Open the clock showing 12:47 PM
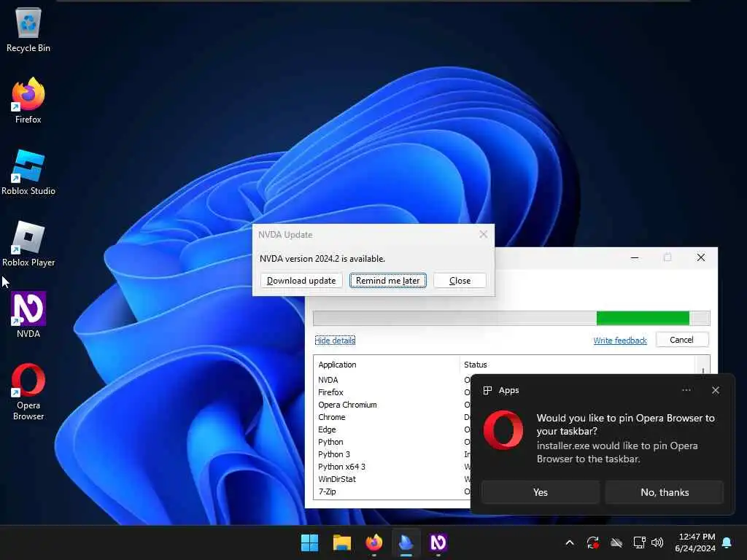747x560 pixels. (695, 542)
